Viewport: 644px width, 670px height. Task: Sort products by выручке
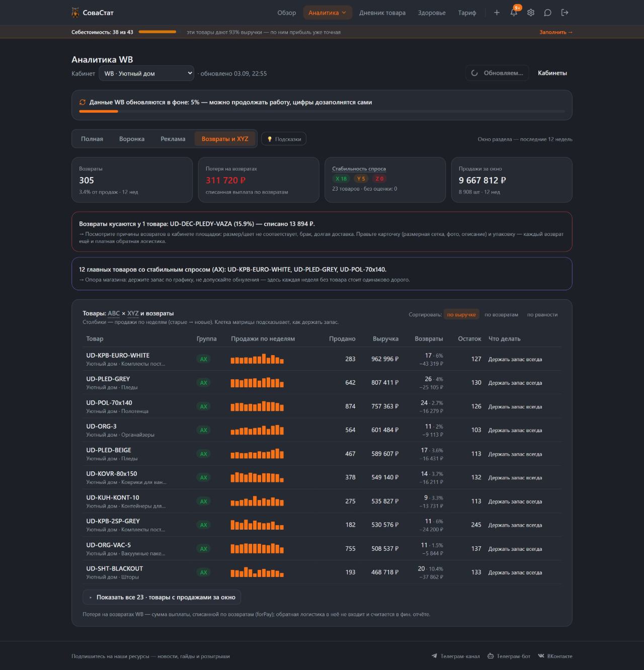(461, 314)
